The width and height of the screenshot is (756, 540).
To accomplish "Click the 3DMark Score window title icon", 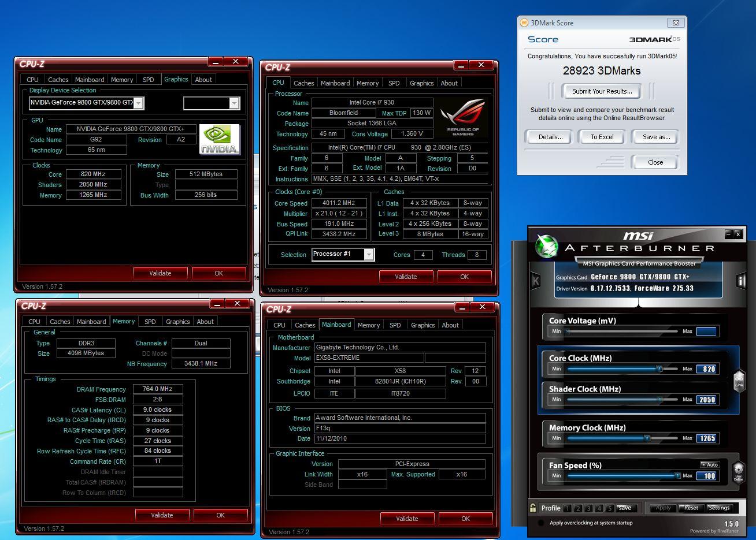I will pyautogui.click(x=524, y=23).
